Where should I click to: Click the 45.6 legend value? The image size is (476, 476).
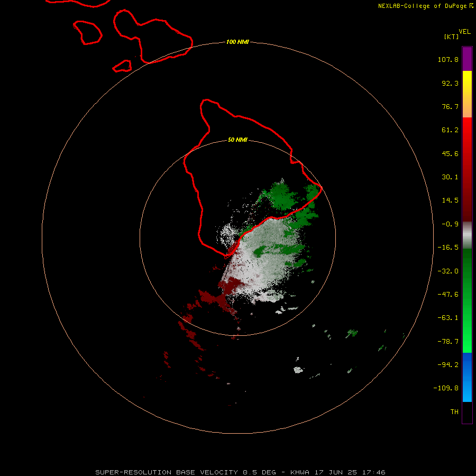coord(450,153)
